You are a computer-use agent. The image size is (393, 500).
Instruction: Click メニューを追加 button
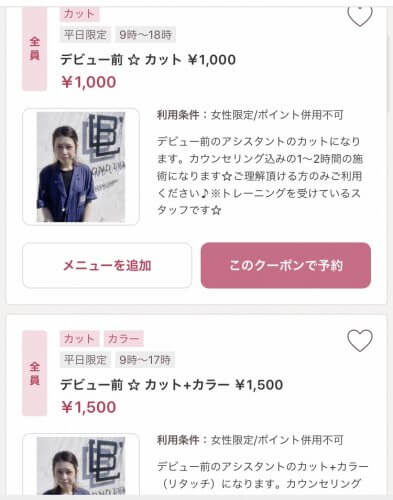click(x=107, y=265)
